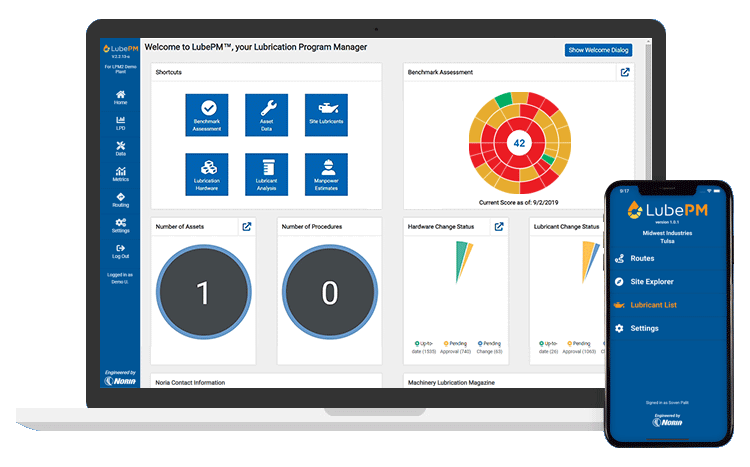Click the "Current Score as of: 9/2/2019" text

pyautogui.click(x=518, y=202)
